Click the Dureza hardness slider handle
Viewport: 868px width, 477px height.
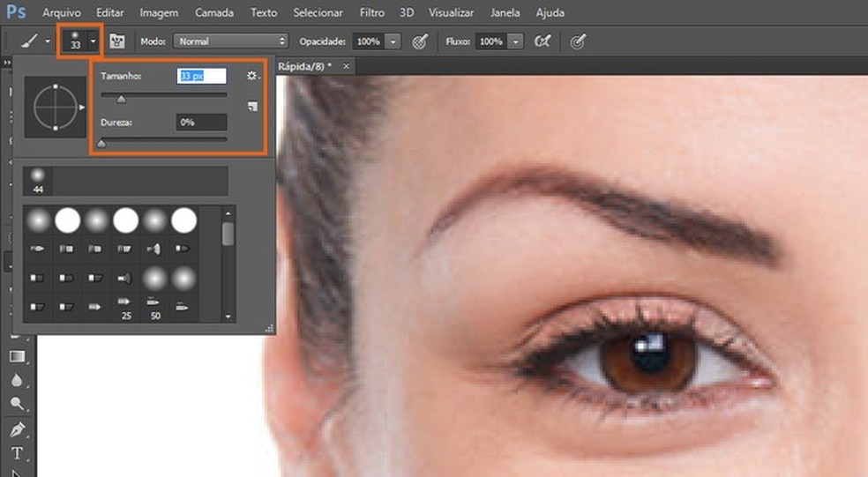coord(101,144)
